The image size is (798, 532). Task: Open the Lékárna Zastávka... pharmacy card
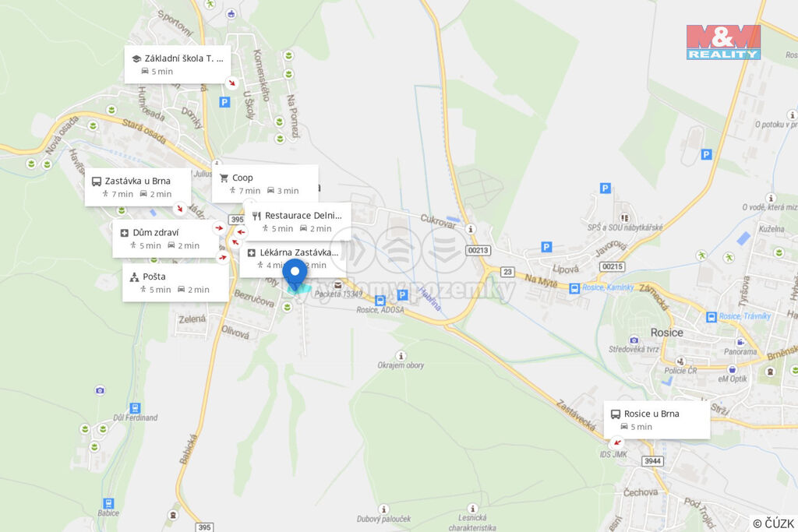tap(293, 259)
